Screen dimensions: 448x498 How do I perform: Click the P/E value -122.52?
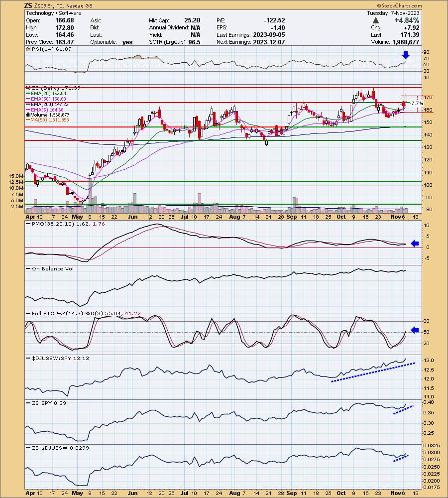(x=274, y=20)
